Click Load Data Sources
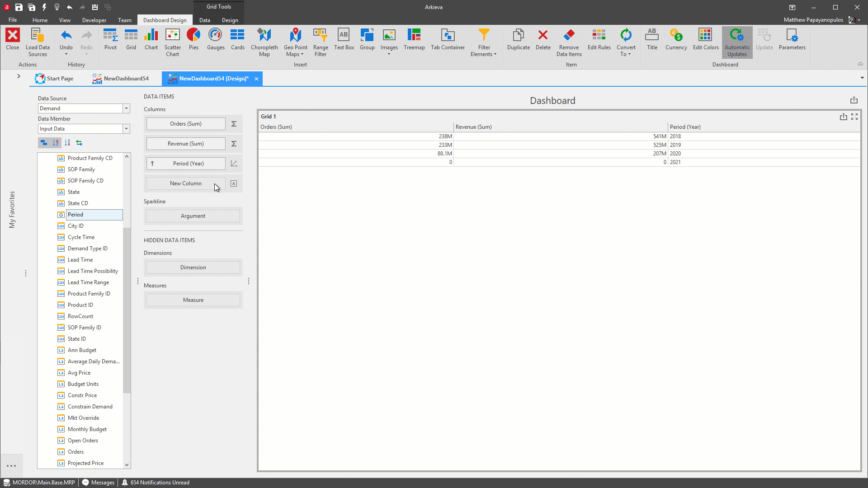 coord(38,42)
